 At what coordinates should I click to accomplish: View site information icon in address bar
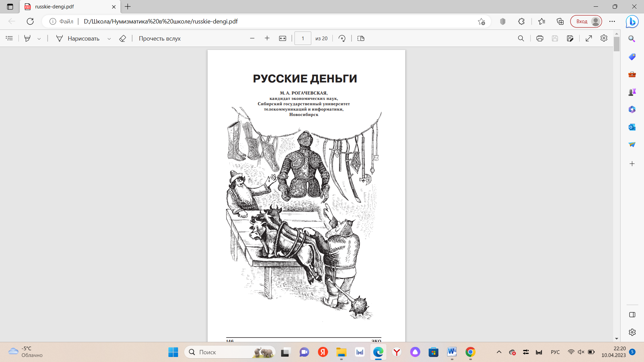53,21
